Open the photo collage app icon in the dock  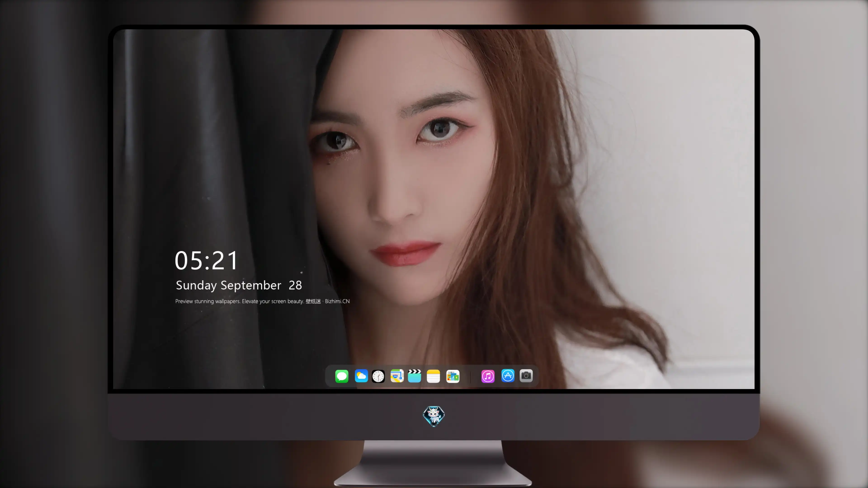pos(453,376)
